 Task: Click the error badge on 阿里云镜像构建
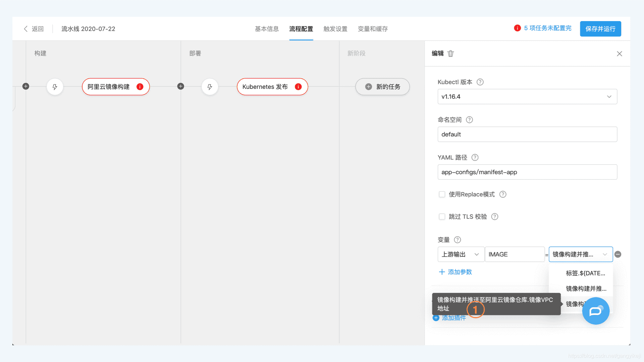pyautogui.click(x=140, y=87)
